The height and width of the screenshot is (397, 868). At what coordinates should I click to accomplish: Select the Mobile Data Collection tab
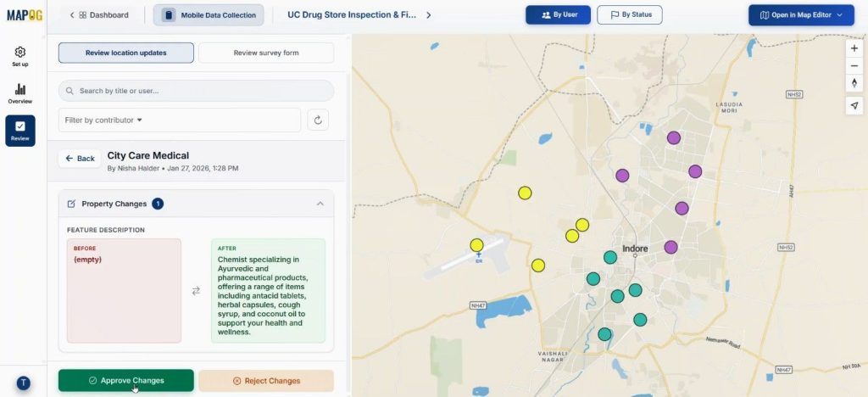point(209,15)
